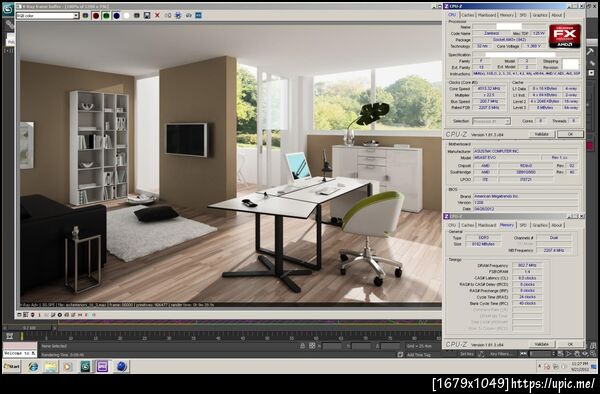Screen dimensions: 600x394
Task: Open the Windows Start button
Action: click(11, 366)
